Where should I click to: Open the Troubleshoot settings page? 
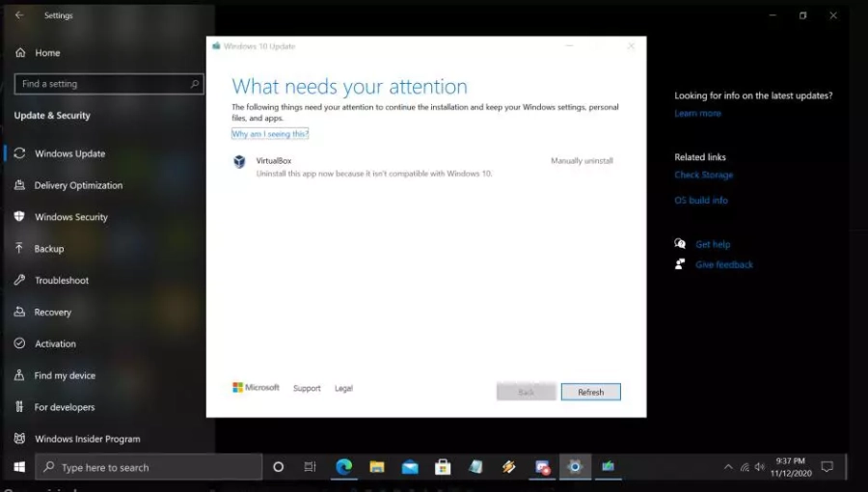(x=62, y=281)
